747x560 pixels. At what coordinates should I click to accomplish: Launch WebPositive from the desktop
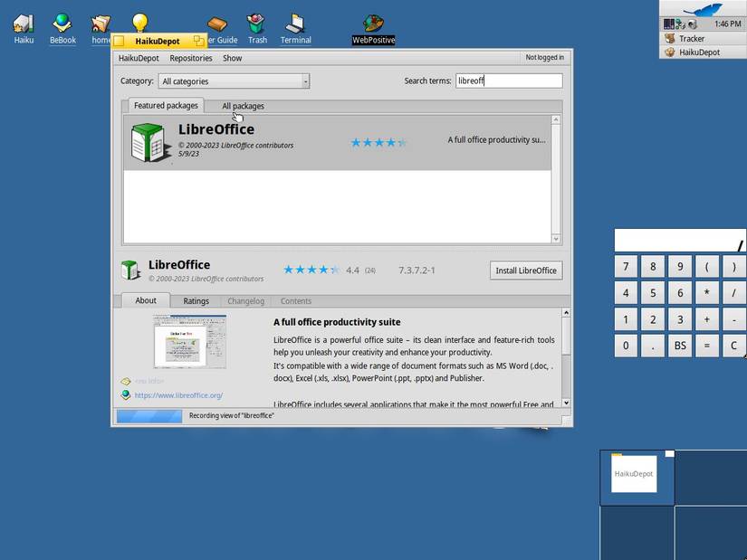(x=373, y=23)
